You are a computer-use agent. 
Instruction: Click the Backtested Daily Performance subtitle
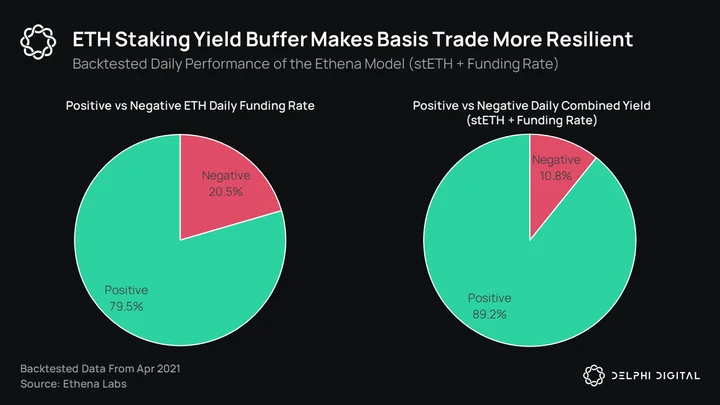(315, 64)
